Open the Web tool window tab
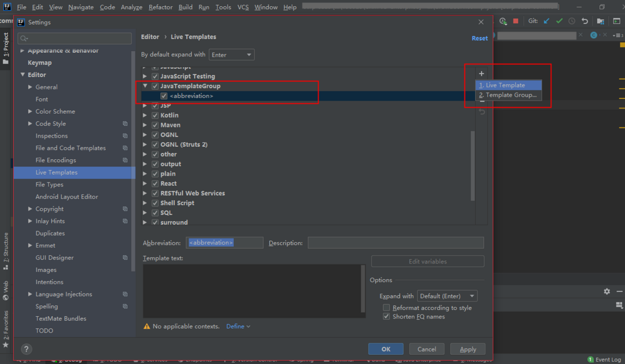625x364 pixels. coord(6,290)
